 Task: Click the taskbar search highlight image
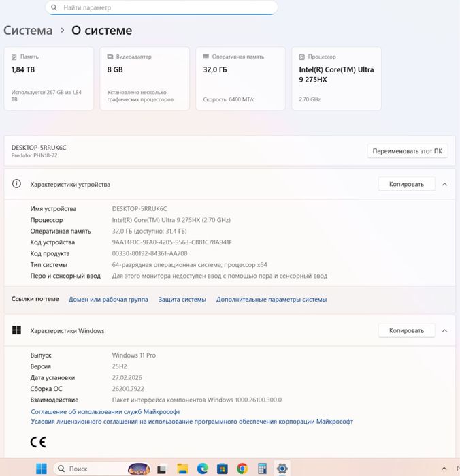(139, 469)
